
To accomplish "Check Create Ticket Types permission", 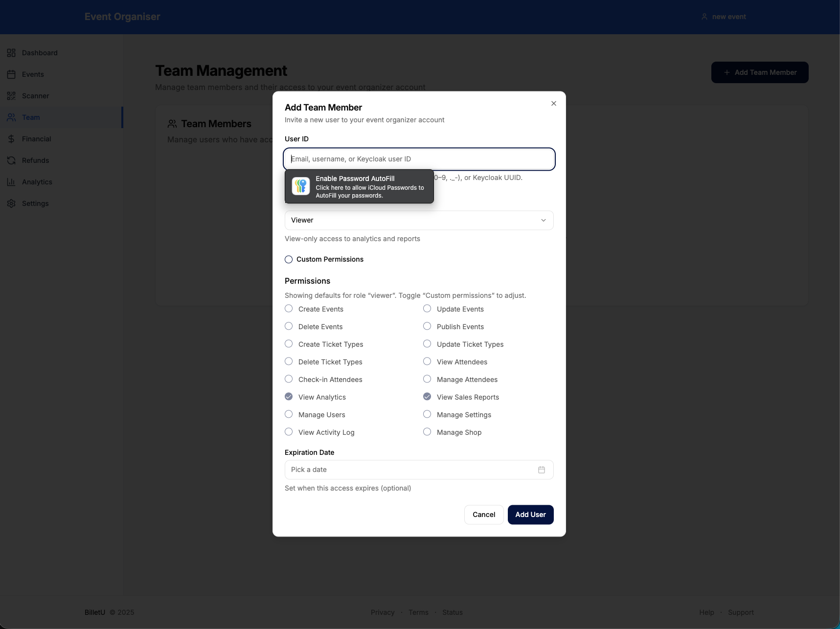I will point(289,344).
